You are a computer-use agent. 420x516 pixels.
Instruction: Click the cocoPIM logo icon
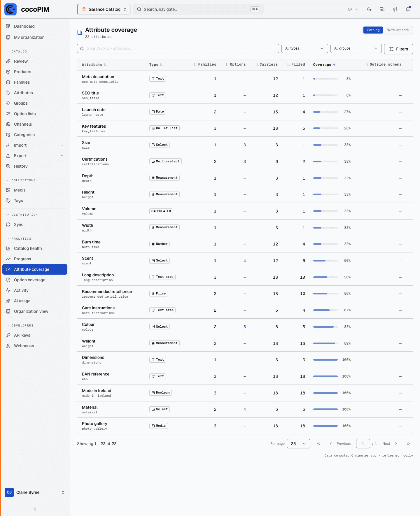10,9
